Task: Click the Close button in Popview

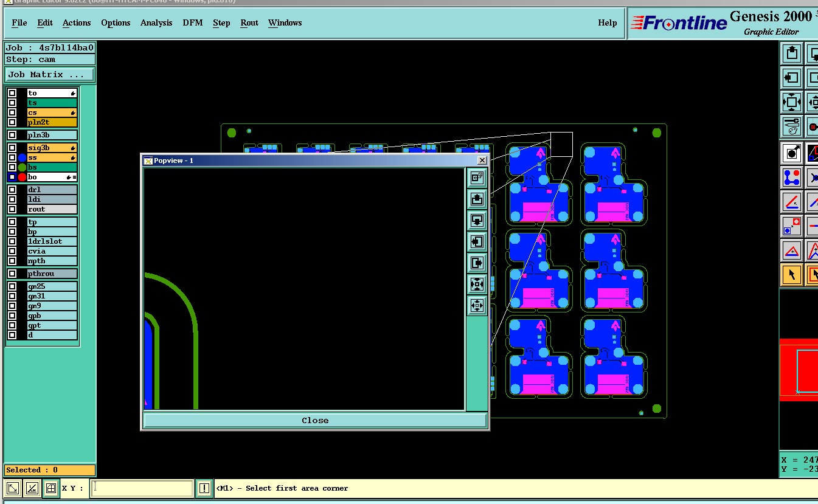Action: point(315,420)
